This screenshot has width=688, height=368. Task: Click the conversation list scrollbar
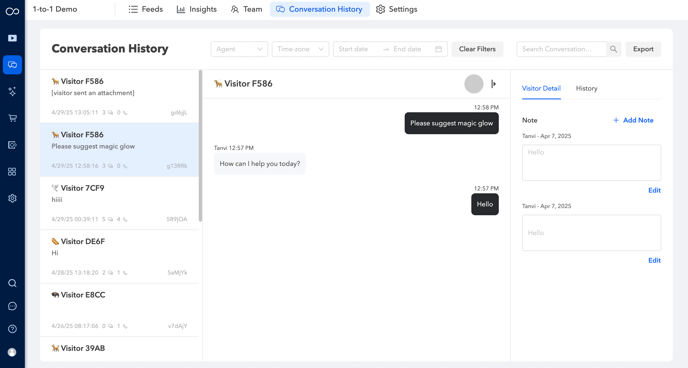[x=201, y=146]
